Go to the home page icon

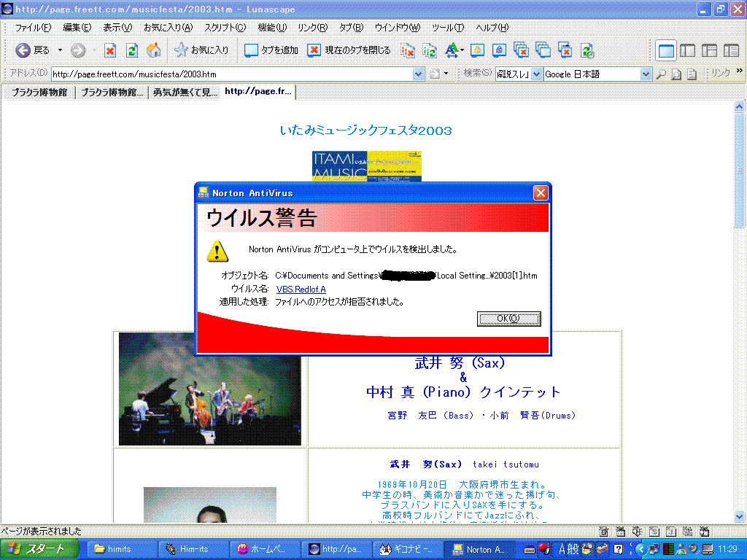(153, 50)
